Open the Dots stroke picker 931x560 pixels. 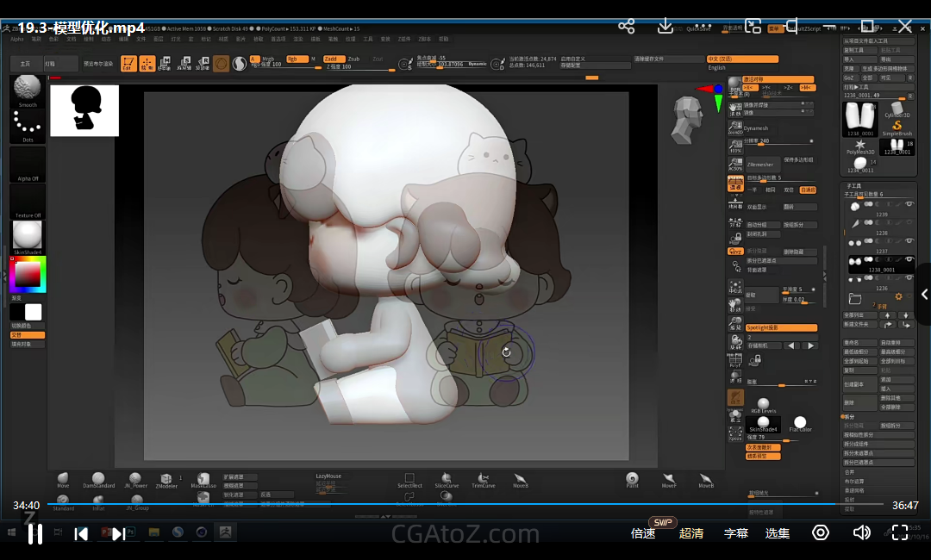pos(28,126)
